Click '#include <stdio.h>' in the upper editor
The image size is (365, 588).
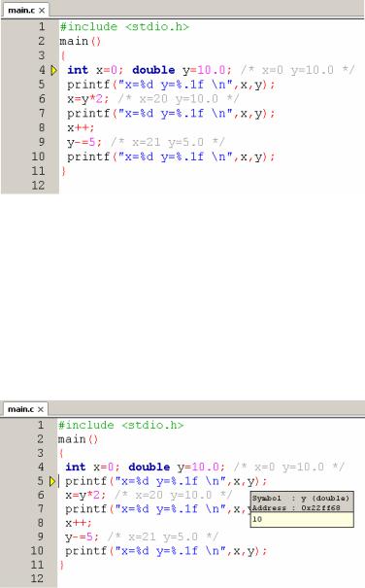pyautogui.click(x=125, y=26)
